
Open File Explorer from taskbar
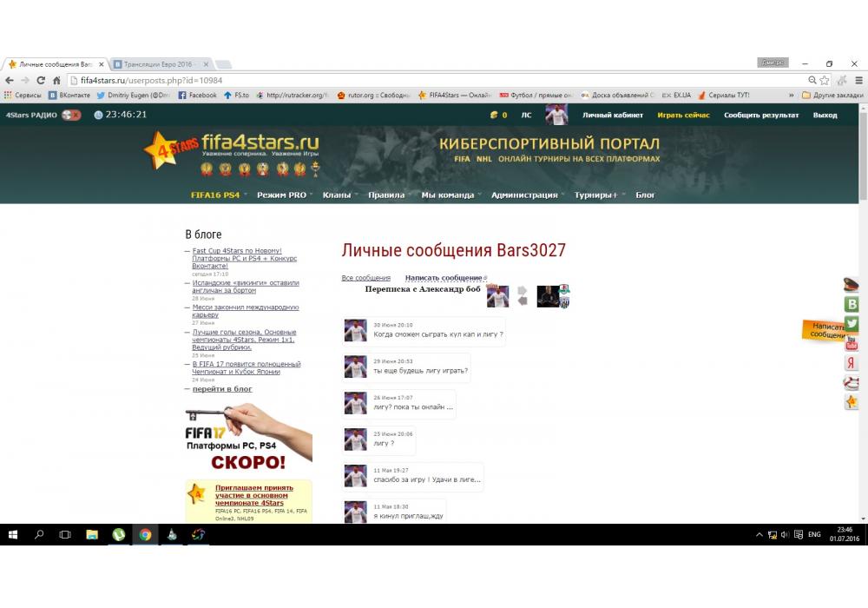[92, 534]
